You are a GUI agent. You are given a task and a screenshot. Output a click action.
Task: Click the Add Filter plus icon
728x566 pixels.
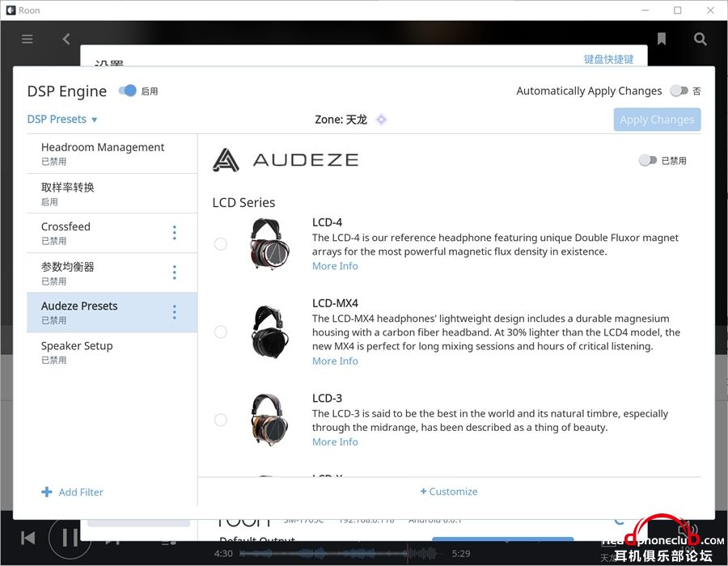[x=47, y=492]
